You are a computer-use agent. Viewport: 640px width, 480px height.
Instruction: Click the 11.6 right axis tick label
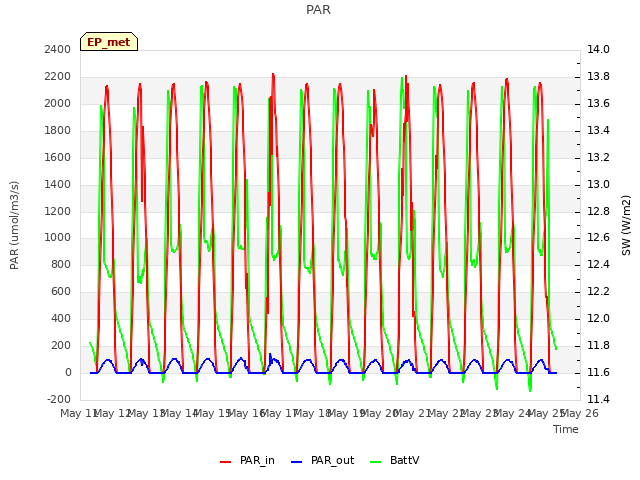(598, 372)
